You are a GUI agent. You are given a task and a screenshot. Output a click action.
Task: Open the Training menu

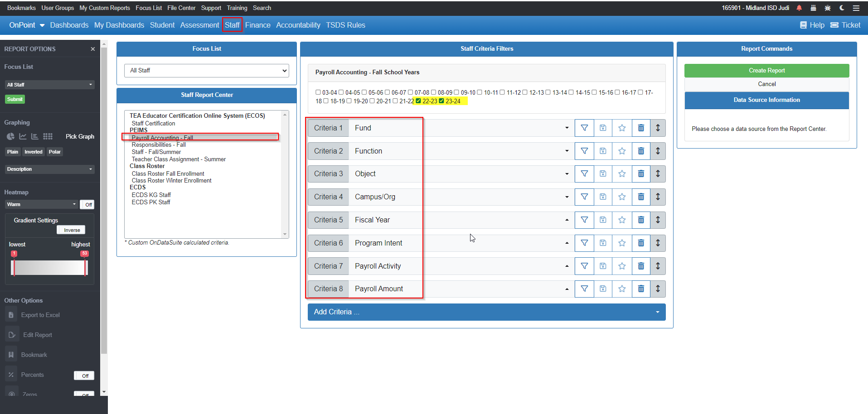[237, 8]
